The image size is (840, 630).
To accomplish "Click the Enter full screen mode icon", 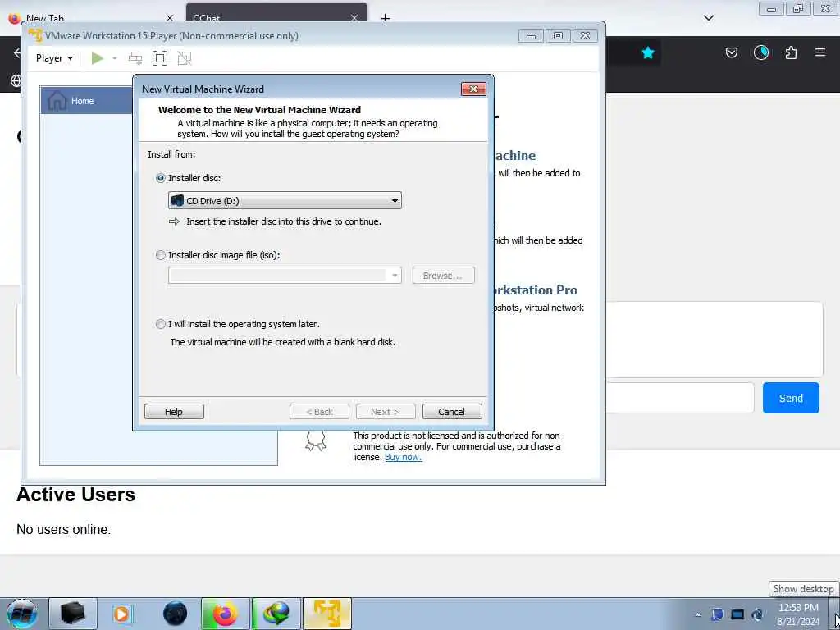I will [160, 58].
